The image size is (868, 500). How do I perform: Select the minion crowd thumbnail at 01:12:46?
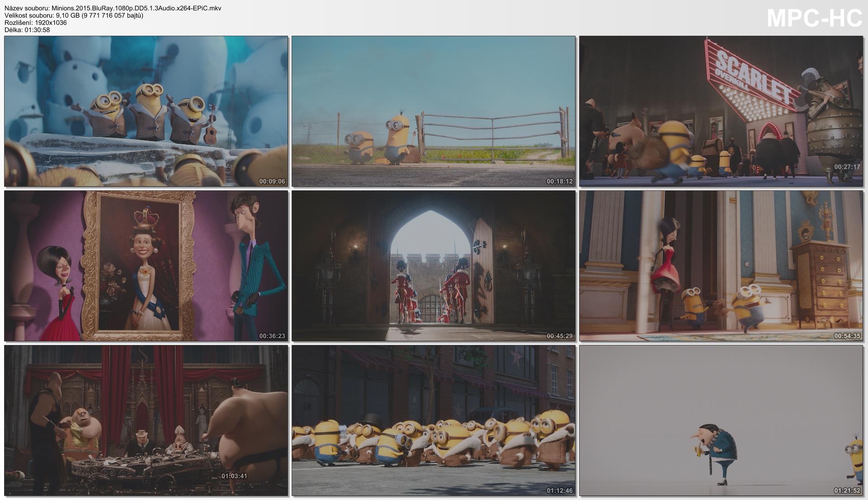[434, 420]
